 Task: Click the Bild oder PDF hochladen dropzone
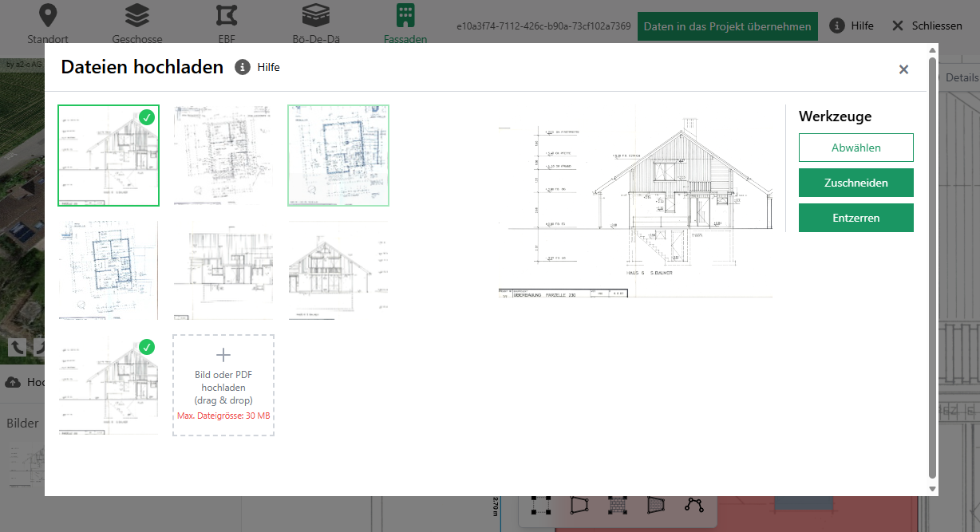point(223,385)
